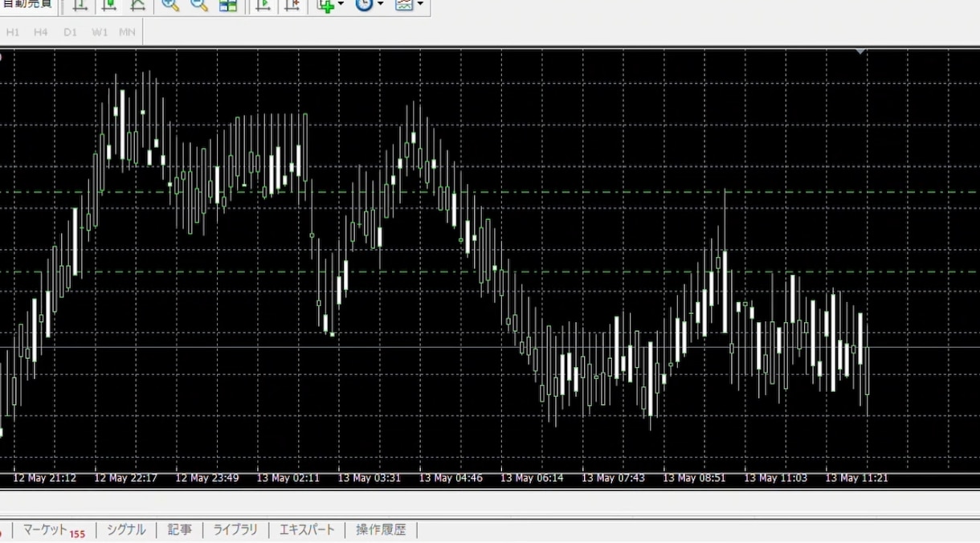Show the 操作履歴 tab
This screenshot has height=543, width=980.
coord(381,530)
